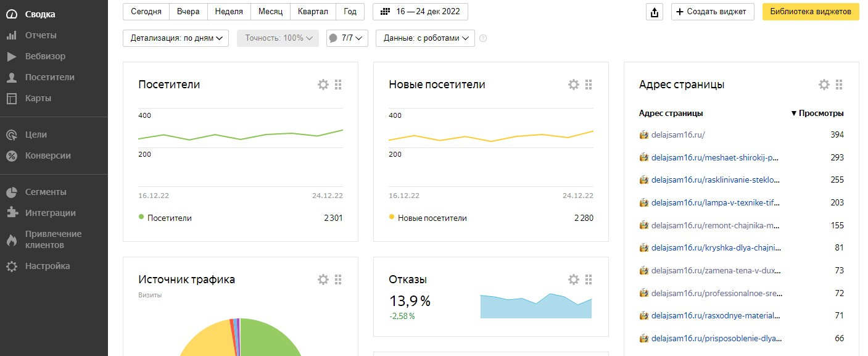The image size is (868, 356).
Task: Click the -2,58 % change value
Action: [402, 316]
